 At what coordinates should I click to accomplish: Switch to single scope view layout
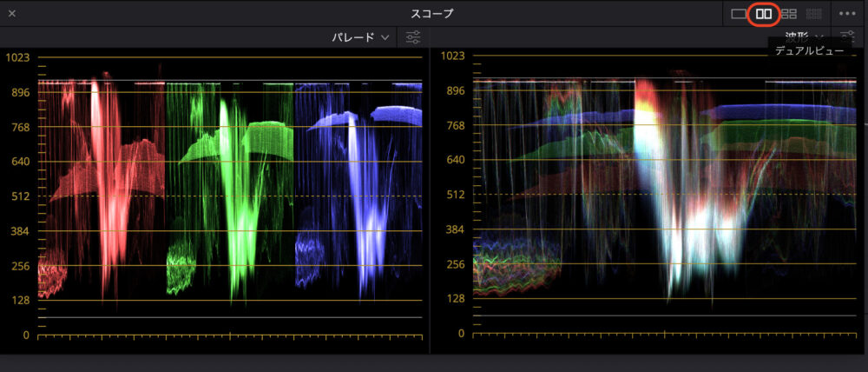[x=739, y=14]
